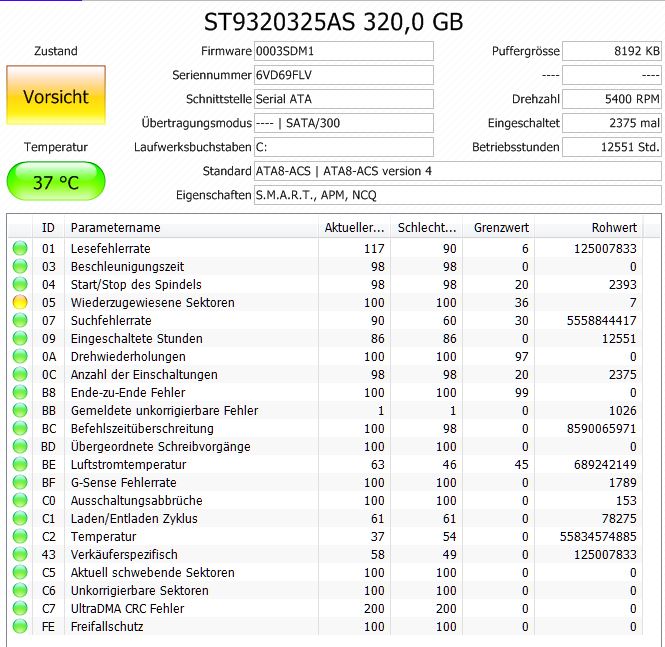Screen dimensions: 665x647
Task: Sort by the Parametername column header
Action: pyautogui.click(x=191, y=228)
